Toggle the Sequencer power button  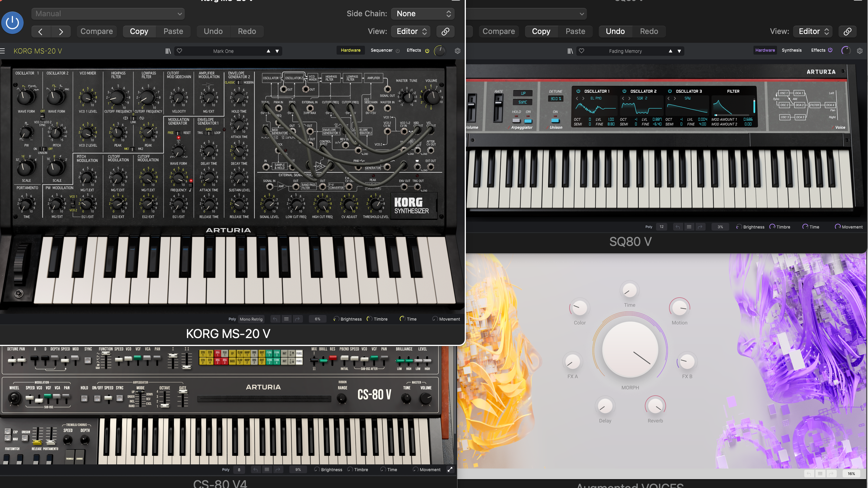click(398, 50)
